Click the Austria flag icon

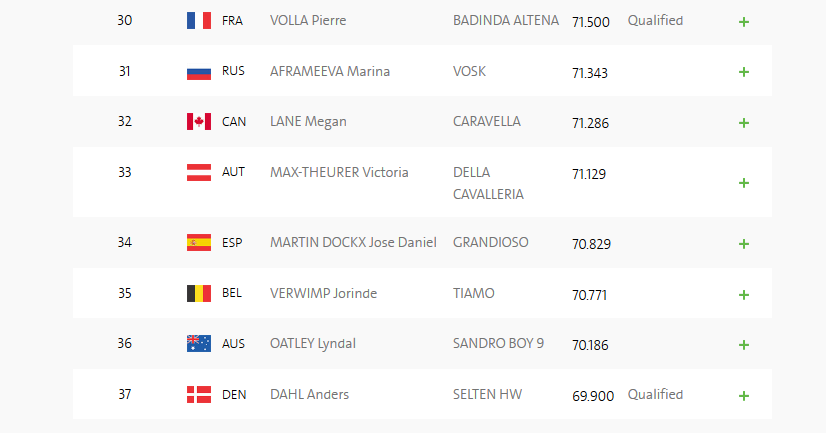pos(199,172)
